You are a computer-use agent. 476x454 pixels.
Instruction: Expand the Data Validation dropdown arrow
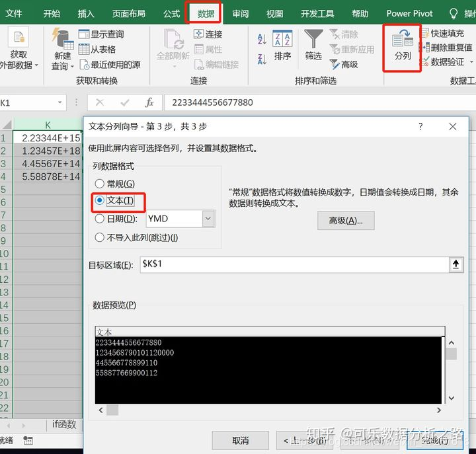[471, 62]
